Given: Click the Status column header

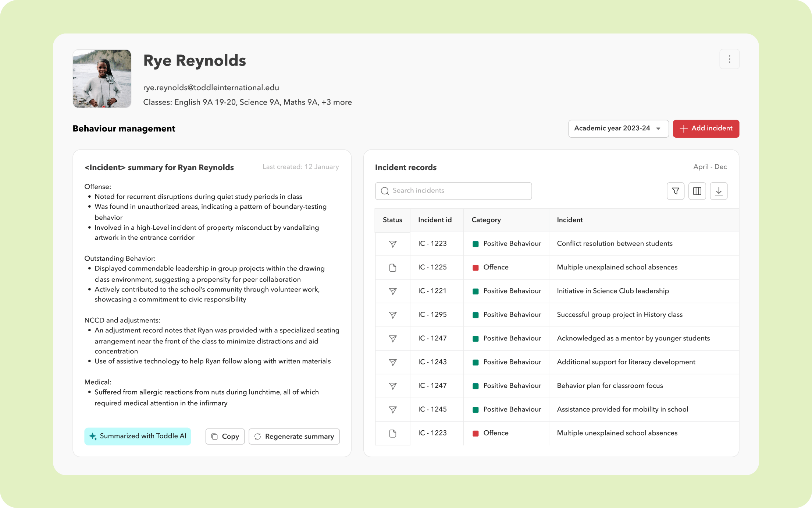Looking at the screenshot, I should [x=392, y=220].
